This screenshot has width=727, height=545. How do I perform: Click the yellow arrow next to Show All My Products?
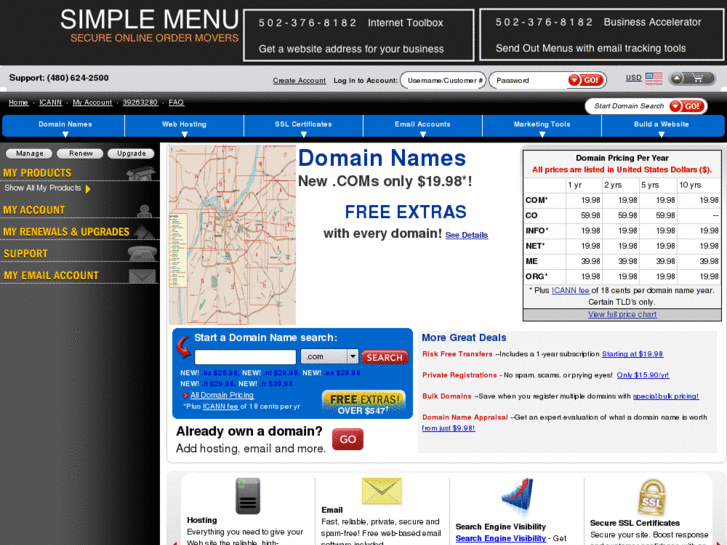tap(88, 189)
